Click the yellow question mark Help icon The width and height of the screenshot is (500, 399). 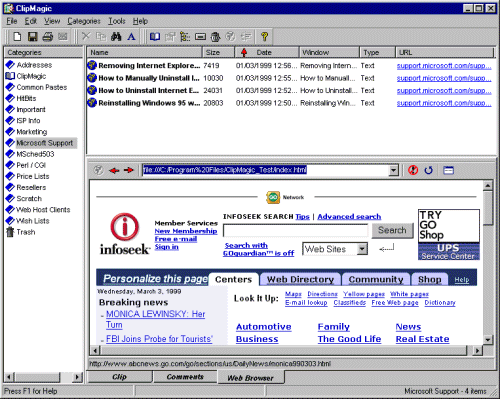coord(264,36)
